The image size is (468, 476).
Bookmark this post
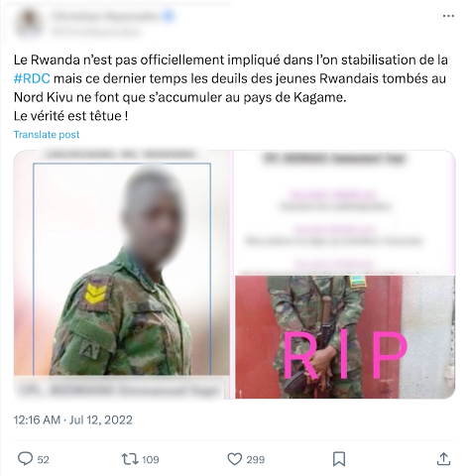click(339, 459)
